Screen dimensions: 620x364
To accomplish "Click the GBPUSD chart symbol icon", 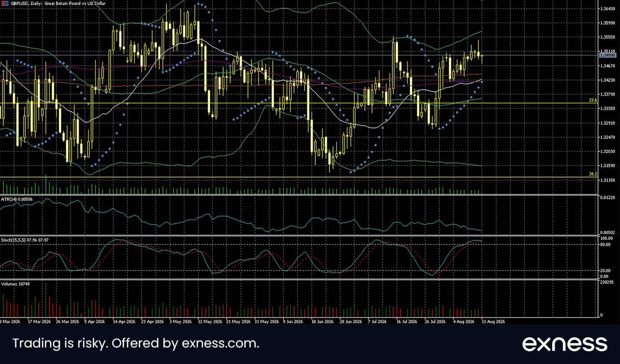I will (5, 3).
